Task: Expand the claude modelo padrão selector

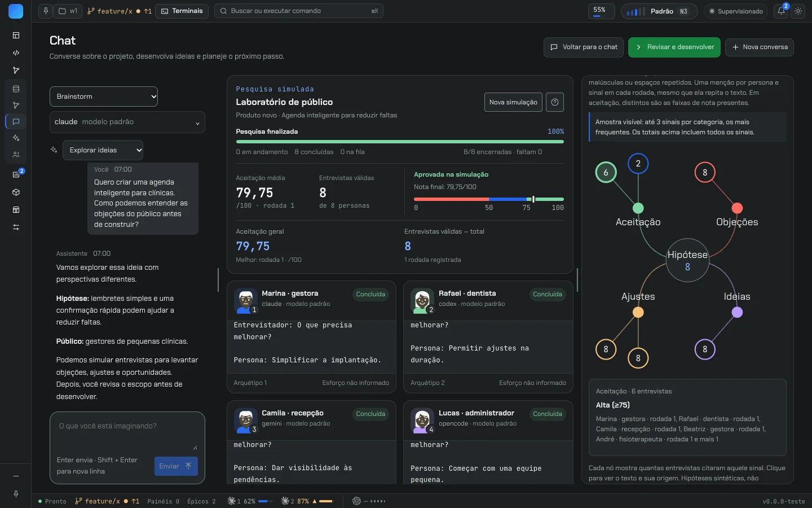Action: tap(127, 122)
